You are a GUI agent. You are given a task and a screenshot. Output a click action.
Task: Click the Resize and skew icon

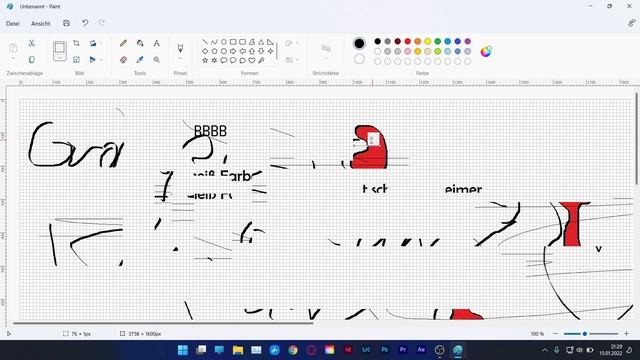76,60
